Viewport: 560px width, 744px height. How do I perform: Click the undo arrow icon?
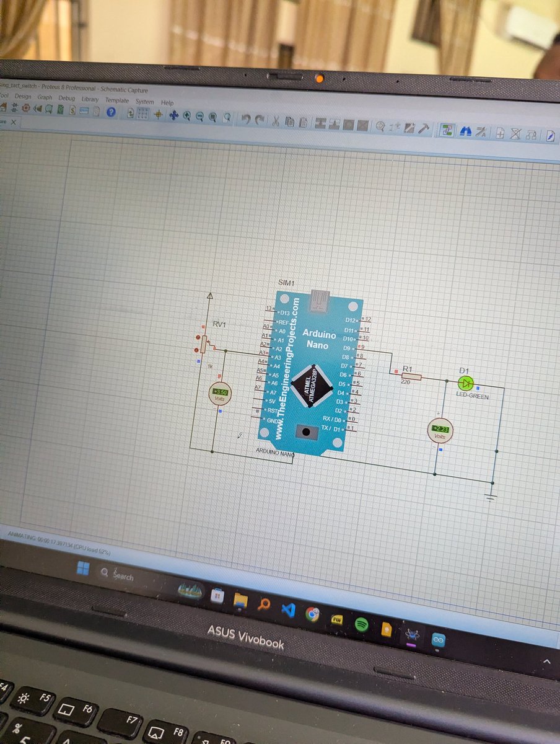pyautogui.click(x=246, y=118)
